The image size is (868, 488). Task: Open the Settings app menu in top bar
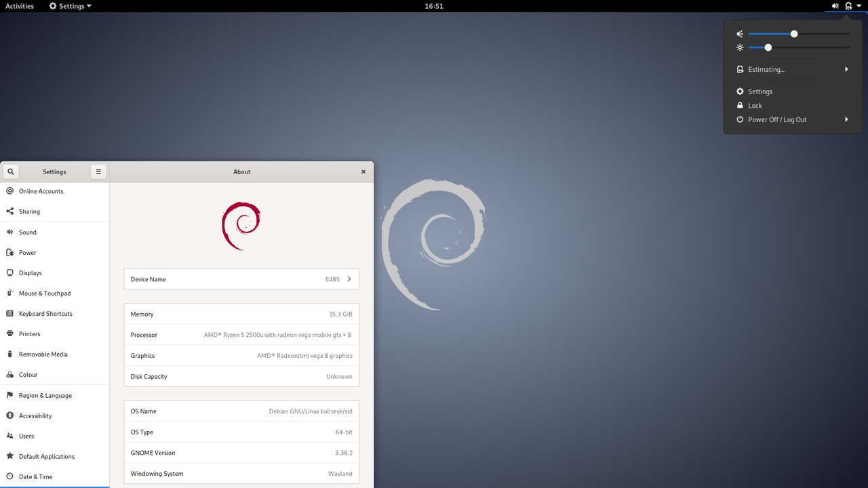pyautogui.click(x=70, y=6)
